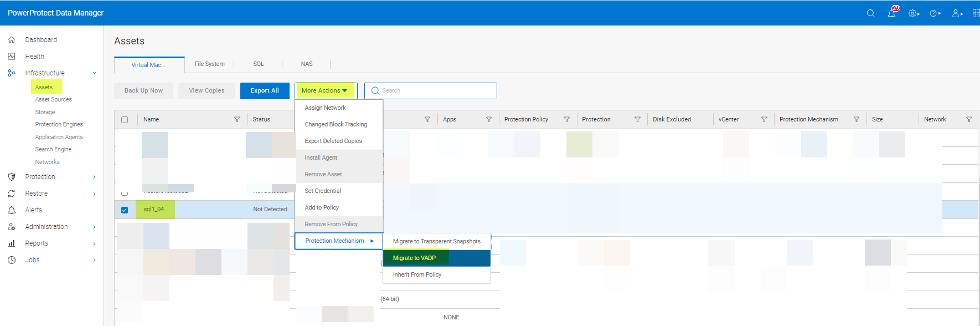Open Networks in sidebar
This screenshot has height=326, width=980.
click(x=48, y=162)
